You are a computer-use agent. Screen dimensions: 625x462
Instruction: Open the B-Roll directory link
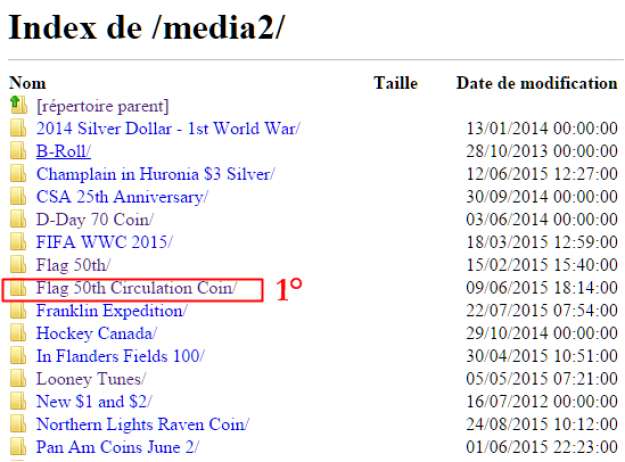pyautogui.click(x=63, y=151)
